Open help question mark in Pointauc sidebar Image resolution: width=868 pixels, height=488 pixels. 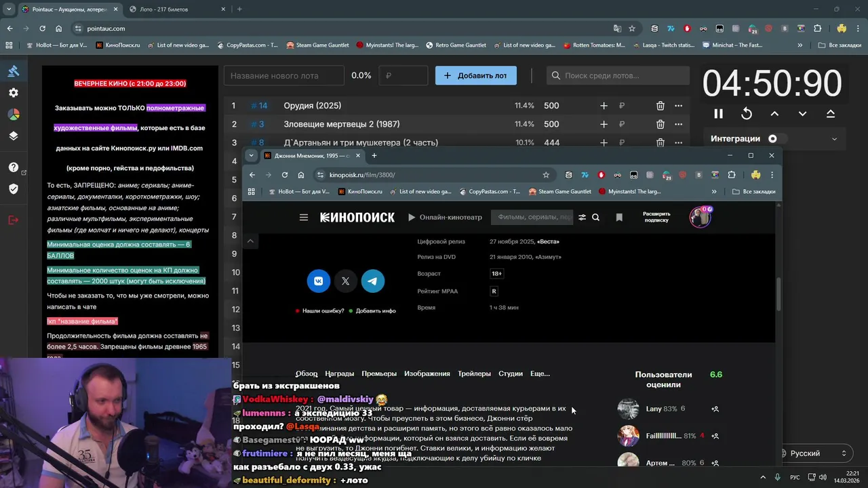click(x=14, y=167)
